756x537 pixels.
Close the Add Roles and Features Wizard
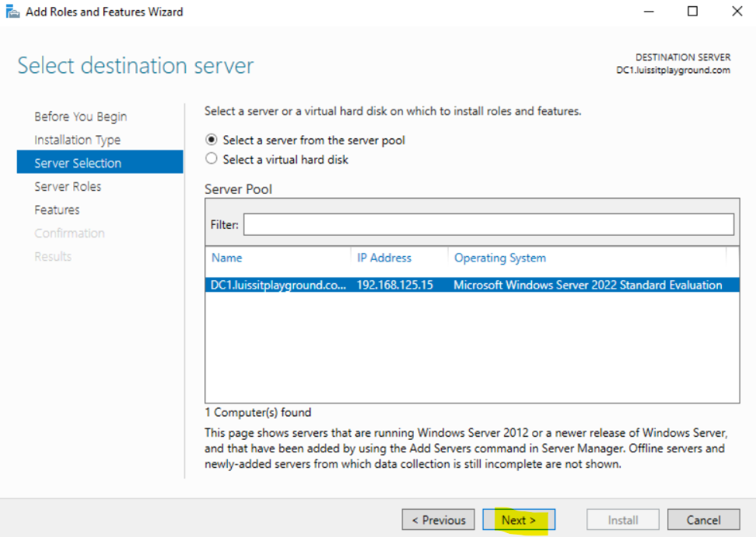(x=737, y=11)
